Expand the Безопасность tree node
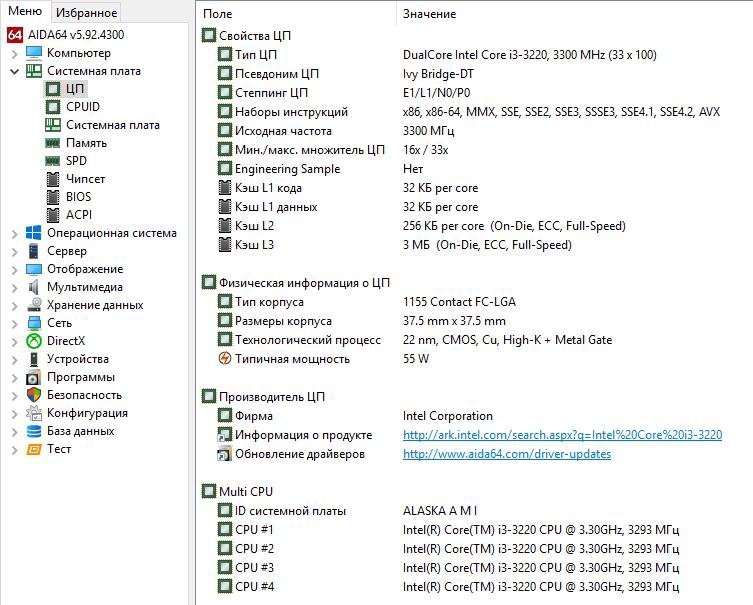Screen dimensions: 753x605 [14, 396]
